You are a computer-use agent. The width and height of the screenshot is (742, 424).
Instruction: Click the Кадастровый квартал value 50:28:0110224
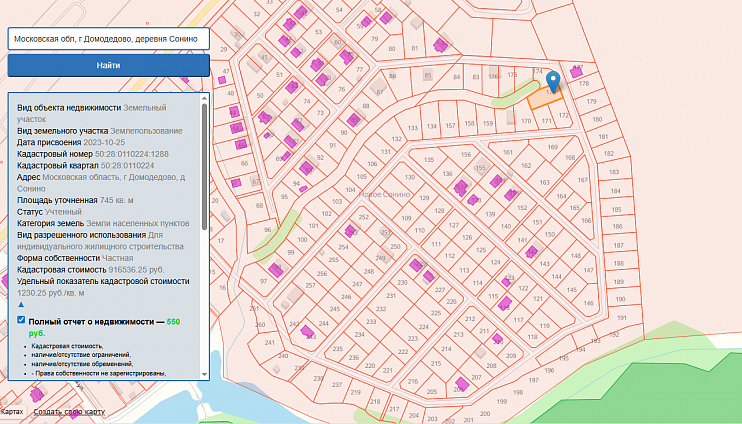click(x=127, y=166)
